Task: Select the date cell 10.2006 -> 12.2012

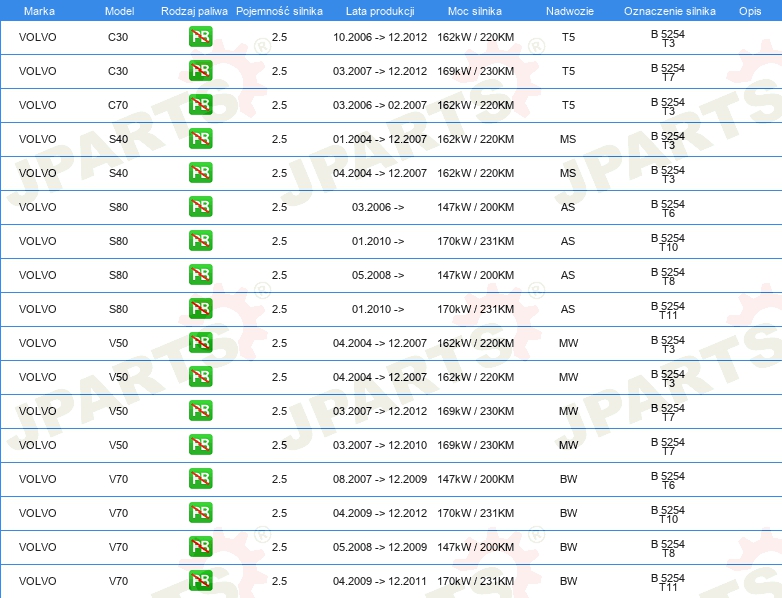Action: [380, 37]
